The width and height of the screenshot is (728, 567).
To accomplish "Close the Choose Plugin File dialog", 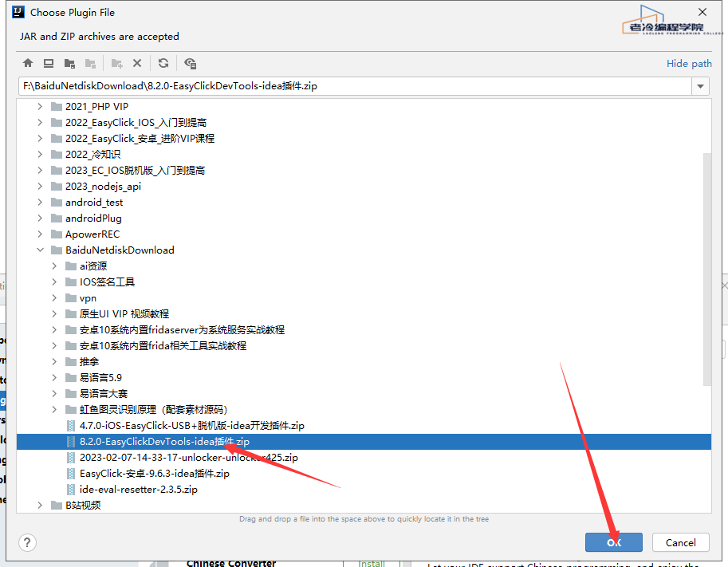I will point(702,12).
